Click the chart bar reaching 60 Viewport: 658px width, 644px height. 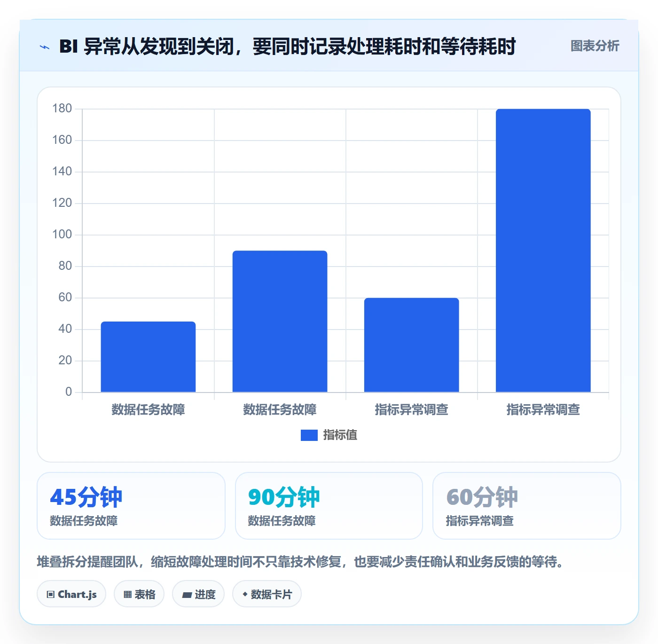click(411, 345)
